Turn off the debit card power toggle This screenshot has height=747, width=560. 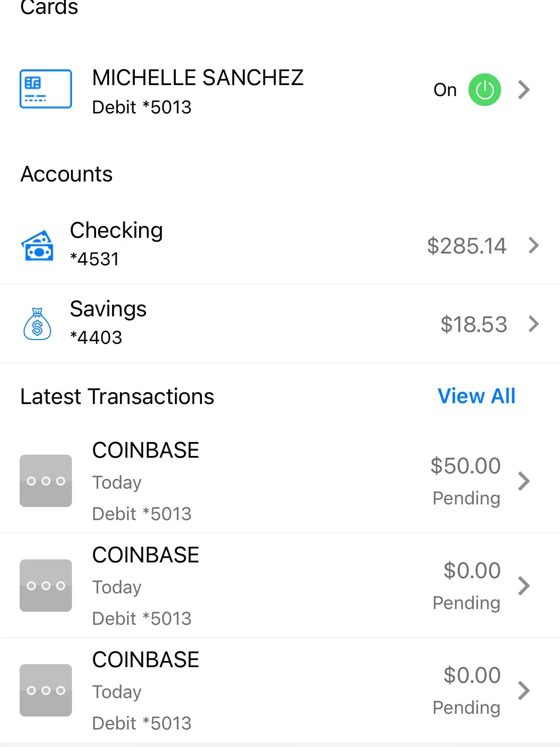tap(485, 90)
